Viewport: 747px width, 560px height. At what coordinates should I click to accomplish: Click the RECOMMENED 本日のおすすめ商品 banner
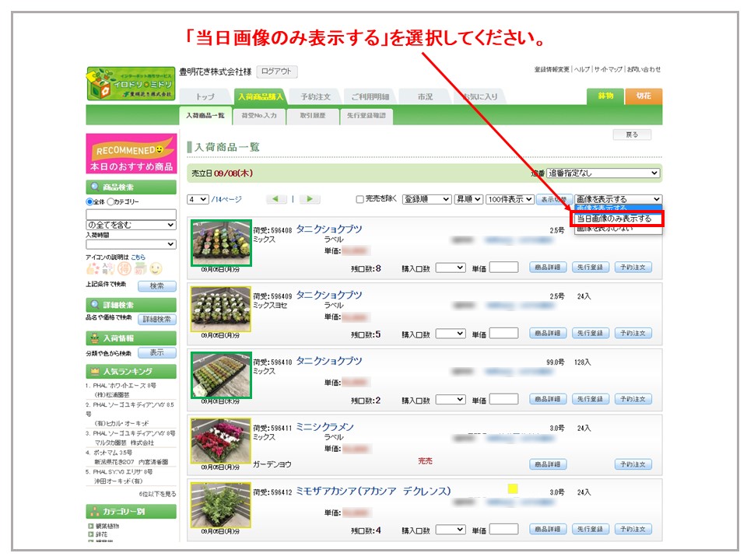point(131,154)
